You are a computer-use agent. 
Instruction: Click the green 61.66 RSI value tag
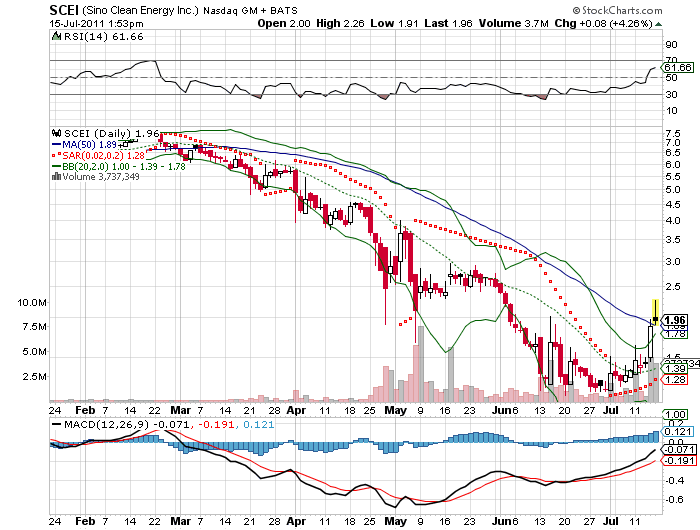(x=678, y=67)
